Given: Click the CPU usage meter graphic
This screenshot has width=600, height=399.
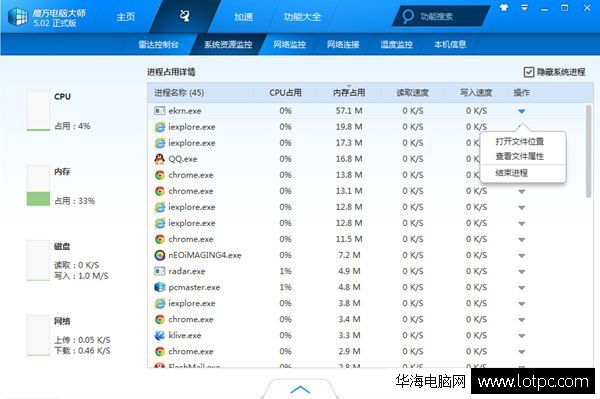Looking at the screenshot, I should click(x=38, y=111).
